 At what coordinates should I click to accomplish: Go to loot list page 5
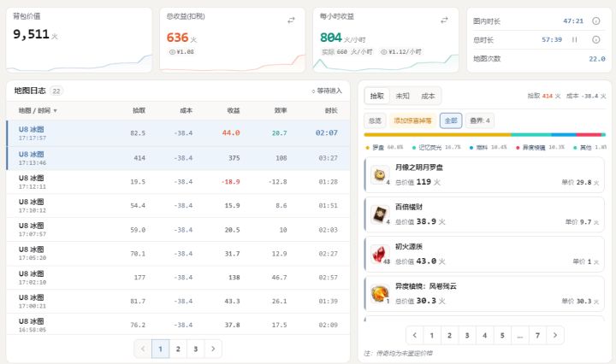pyautogui.click(x=502, y=335)
